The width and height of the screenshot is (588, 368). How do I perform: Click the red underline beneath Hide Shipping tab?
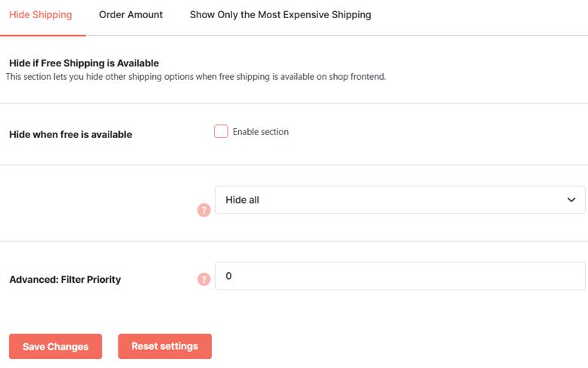point(43,35)
